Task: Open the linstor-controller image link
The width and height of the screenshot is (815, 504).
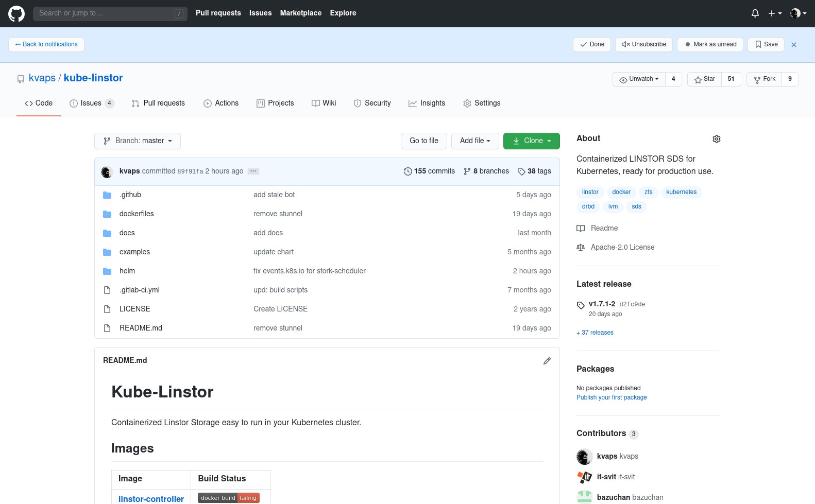Action: 151,499
